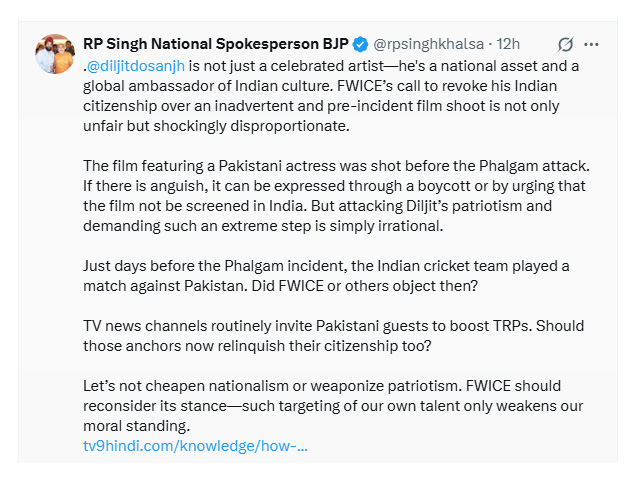The image size is (640, 480).
Task: Click the 12h timestamp of the post
Action: pyautogui.click(x=508, y=45)
